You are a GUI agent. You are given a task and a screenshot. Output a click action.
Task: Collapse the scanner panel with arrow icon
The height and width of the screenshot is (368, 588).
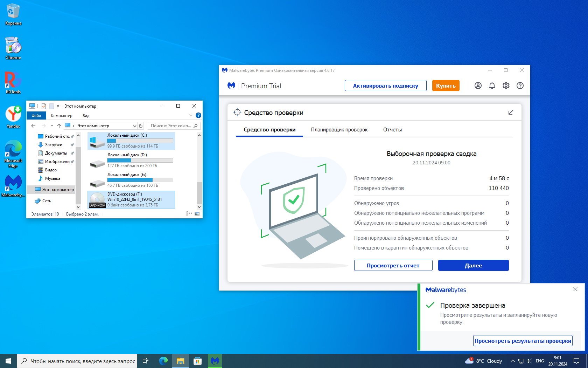[x=511, y=113]
